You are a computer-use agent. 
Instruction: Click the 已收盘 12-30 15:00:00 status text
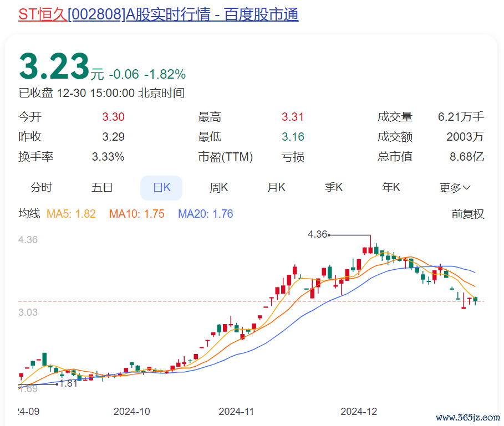pyautogui.click(x=101, y=93)
